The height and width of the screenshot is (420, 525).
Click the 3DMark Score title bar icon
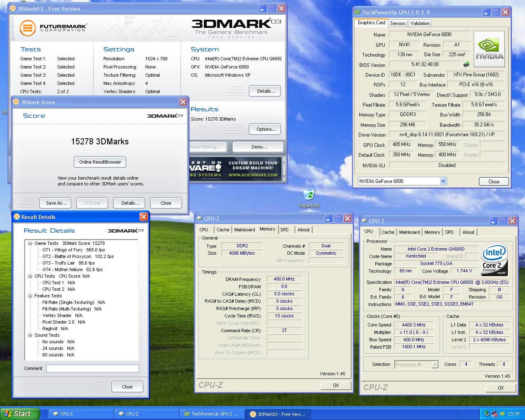(x=16, y=102)
